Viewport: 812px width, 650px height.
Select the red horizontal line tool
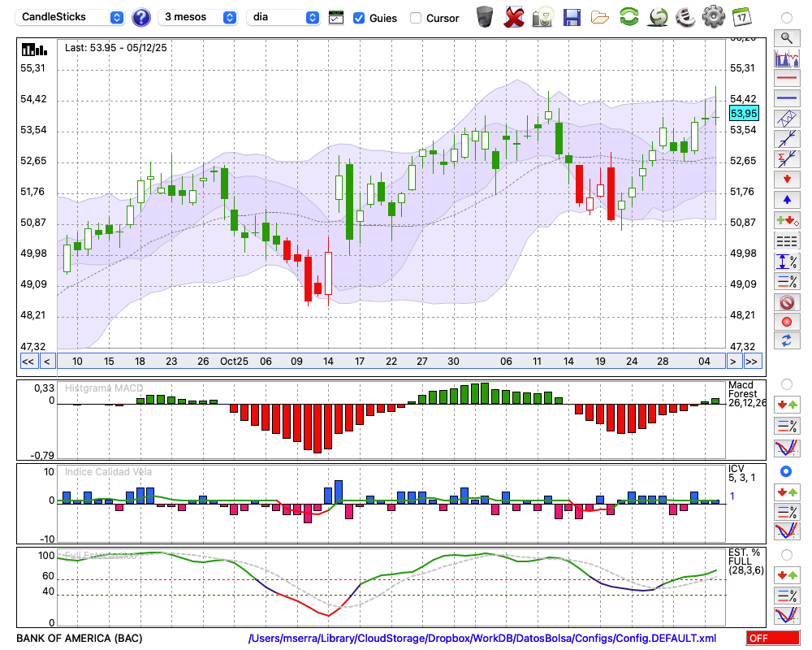[787, 78]
